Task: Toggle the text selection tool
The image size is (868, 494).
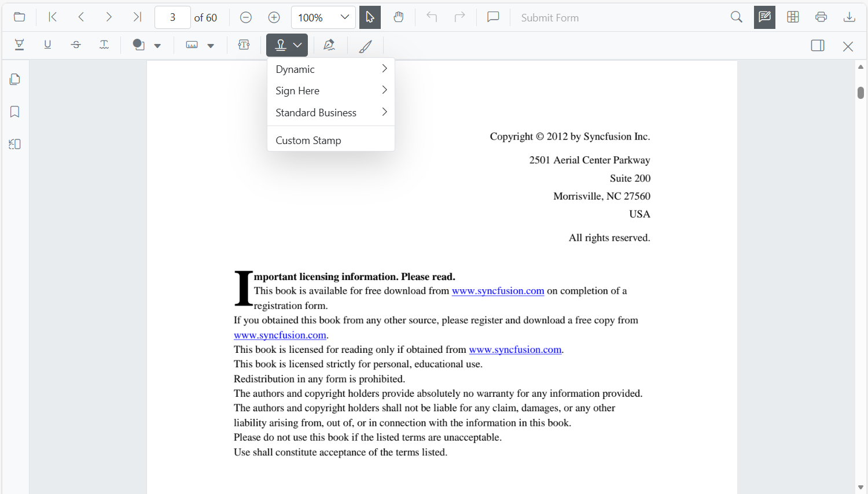Action: click(370, 17)
